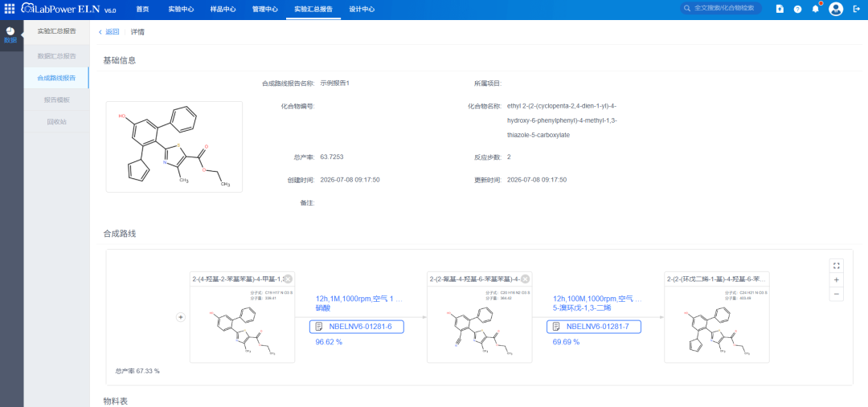868x407 pixels.
Task: Click total yield value 63.7253
Action: (x=332, y=157)
